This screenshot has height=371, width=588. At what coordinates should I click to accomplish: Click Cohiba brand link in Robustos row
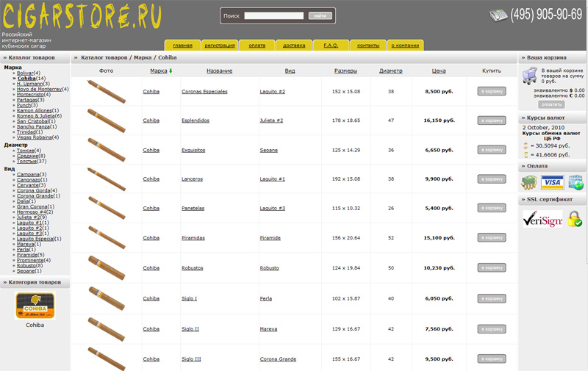click(151, 268)
